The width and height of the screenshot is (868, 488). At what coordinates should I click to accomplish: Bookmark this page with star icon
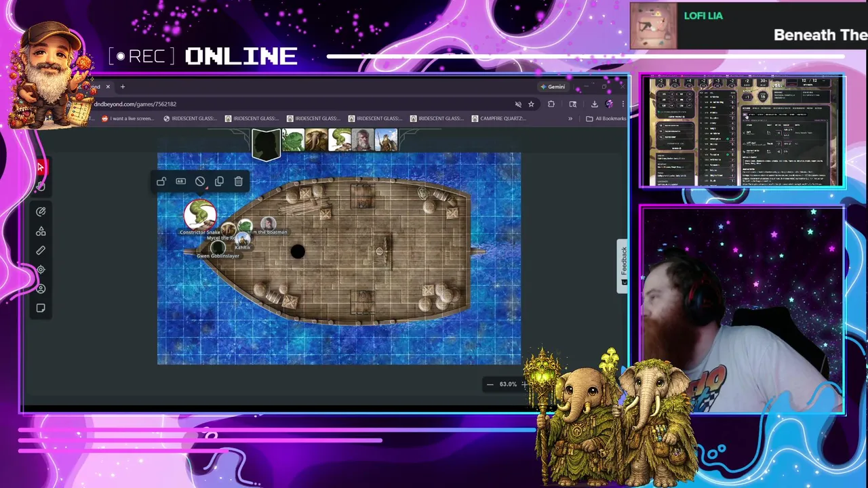point(531,104)
